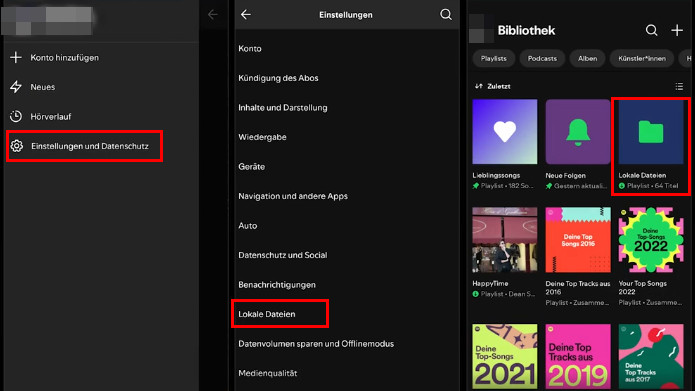Click the HappyTime title text

(x=490, y=284)
